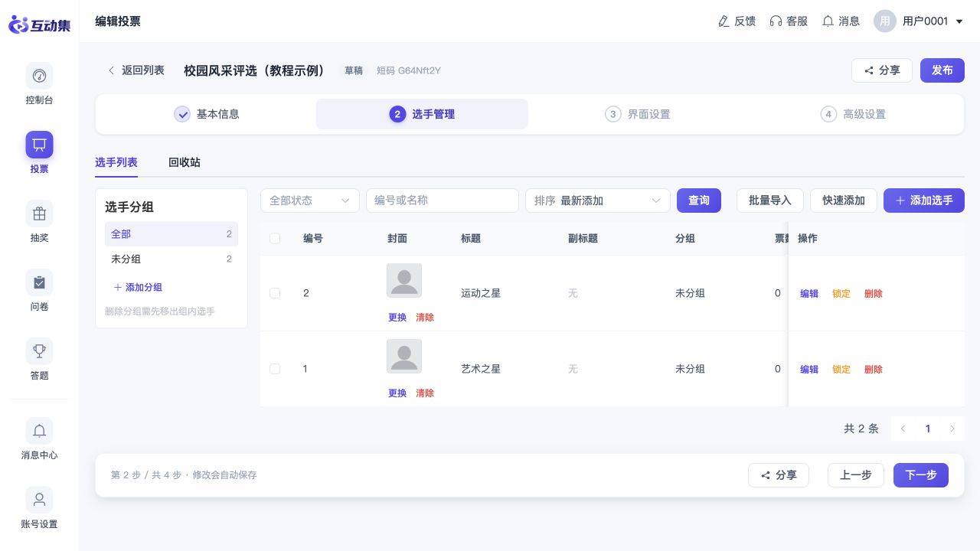The width and height of the screenshot is (980, 551).
Task: Click the 下一步 button
Action: pos(921,475)
